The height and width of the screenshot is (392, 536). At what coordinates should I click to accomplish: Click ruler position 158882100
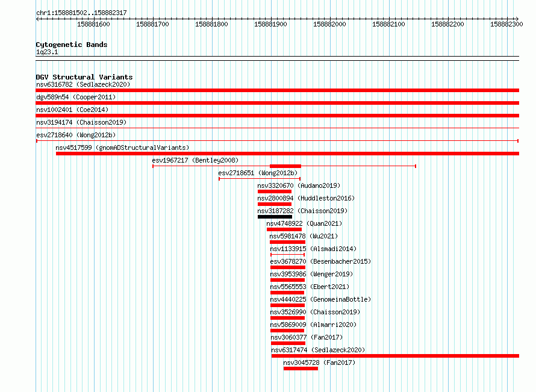coord(388,24)
